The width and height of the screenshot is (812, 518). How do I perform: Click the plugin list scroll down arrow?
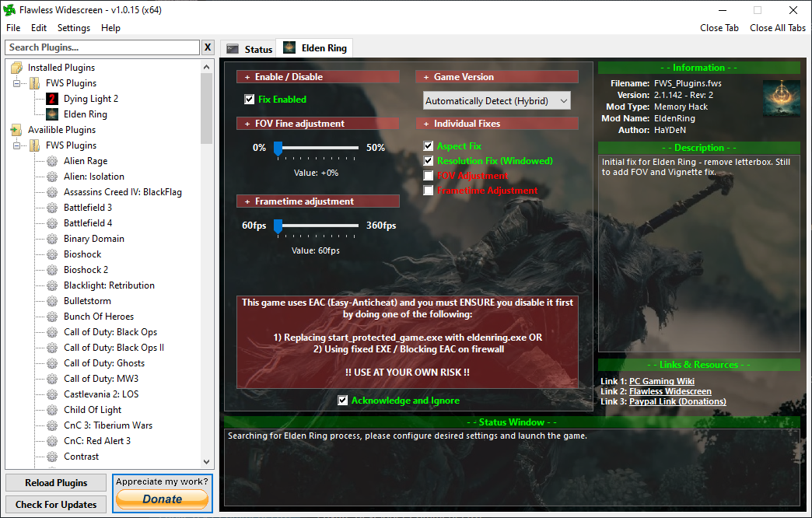207,461
